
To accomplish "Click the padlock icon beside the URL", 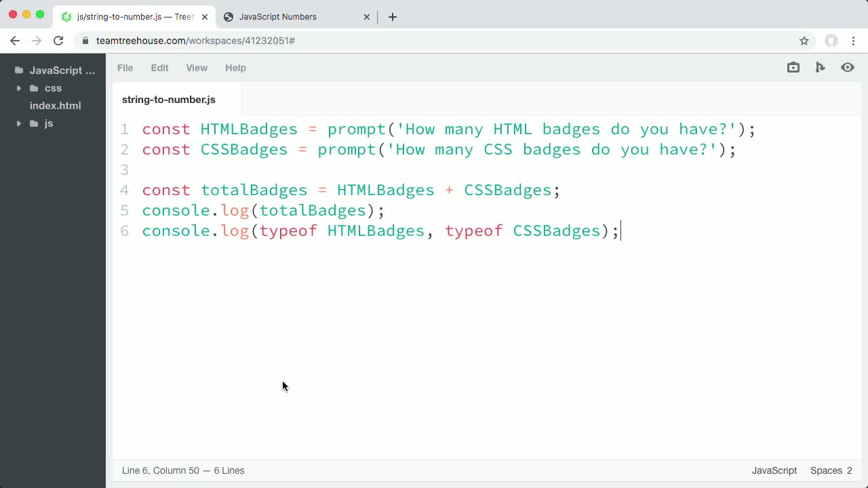I will pyautogui.click(x=85, y=41).
